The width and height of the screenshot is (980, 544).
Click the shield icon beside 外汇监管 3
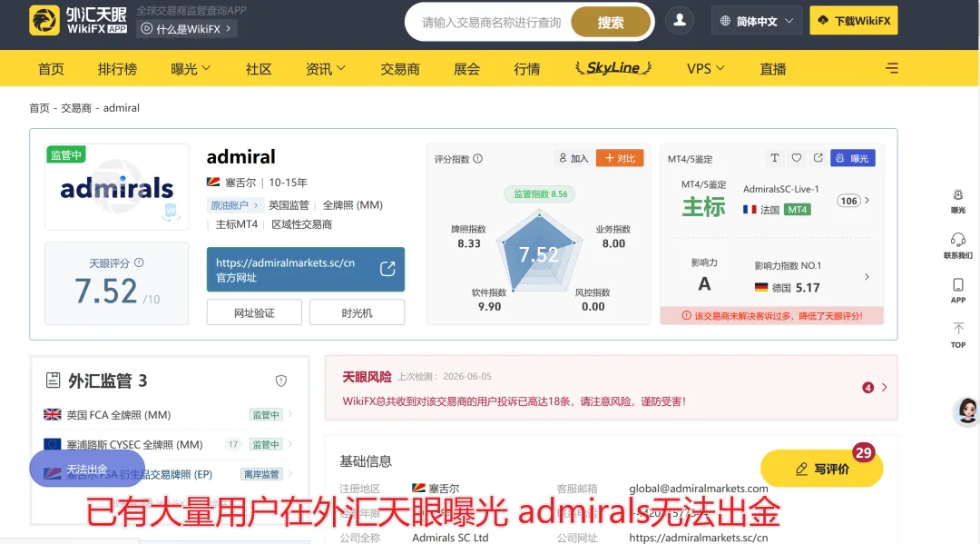point(281,381)
